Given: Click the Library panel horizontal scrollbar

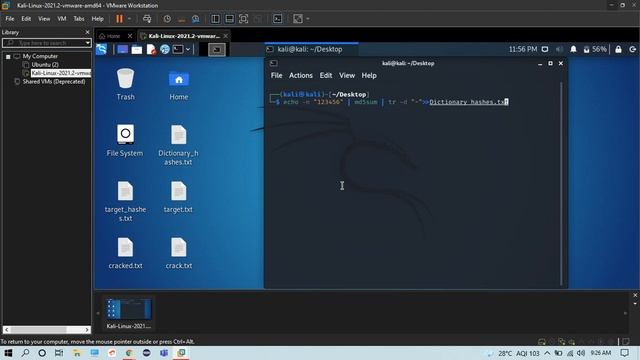Looking at the screenshot, I should point(47,329).
